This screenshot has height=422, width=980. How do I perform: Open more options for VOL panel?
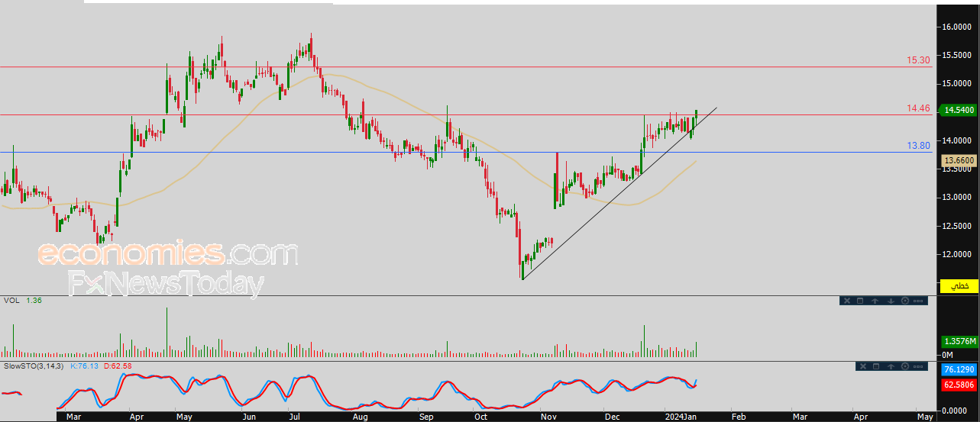tap(918, 301)
